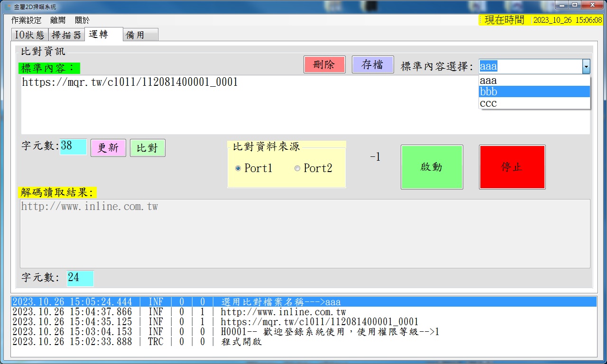Minimize the 金屬2D掃瞄系統 window
Image resolution: width=607 pixels, height=364 pixels.
click(562, 5)
